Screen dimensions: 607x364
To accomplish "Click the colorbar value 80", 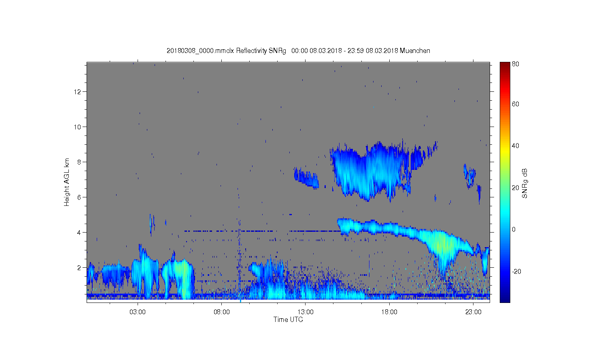I will [516, 64].
